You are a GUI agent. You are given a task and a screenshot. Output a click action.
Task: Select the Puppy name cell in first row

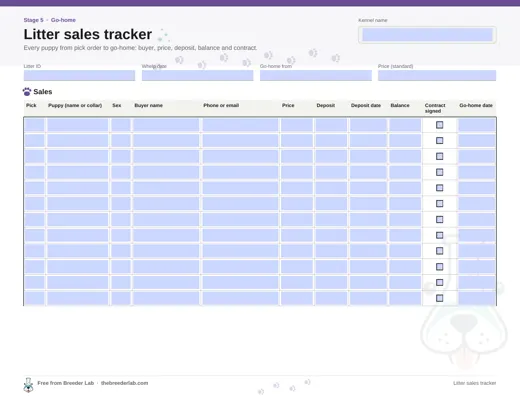point(78,125)
